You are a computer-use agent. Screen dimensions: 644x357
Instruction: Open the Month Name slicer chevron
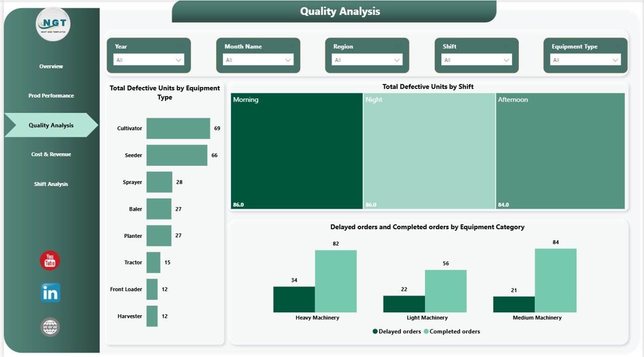(288, 60)
